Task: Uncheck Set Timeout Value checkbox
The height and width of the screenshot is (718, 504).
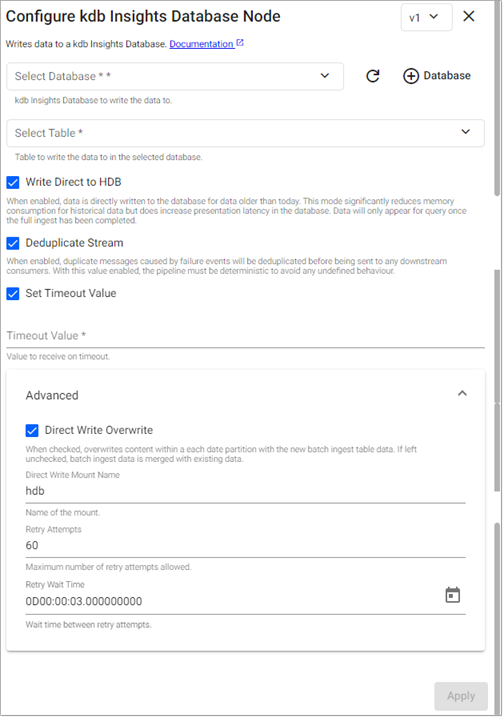Action: click(13, 294)
